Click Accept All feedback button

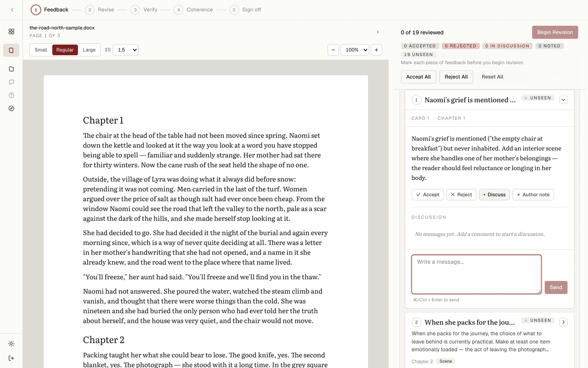(418, 77)
